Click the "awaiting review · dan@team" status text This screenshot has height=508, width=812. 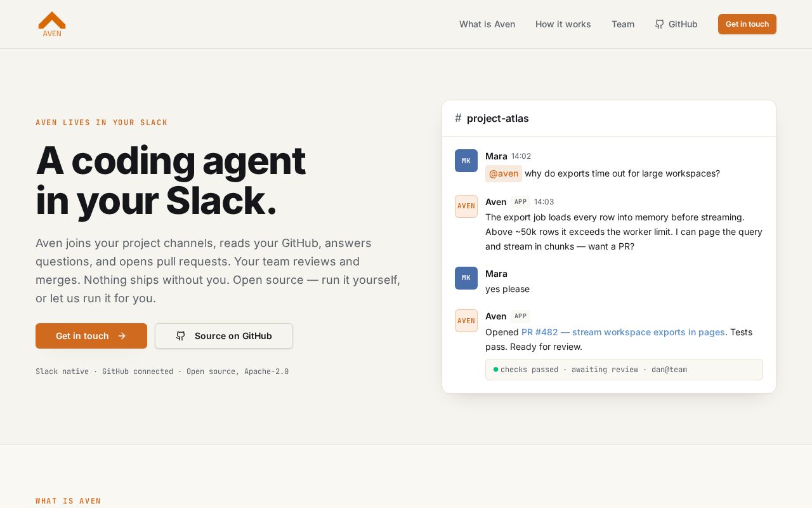point(629,370)
